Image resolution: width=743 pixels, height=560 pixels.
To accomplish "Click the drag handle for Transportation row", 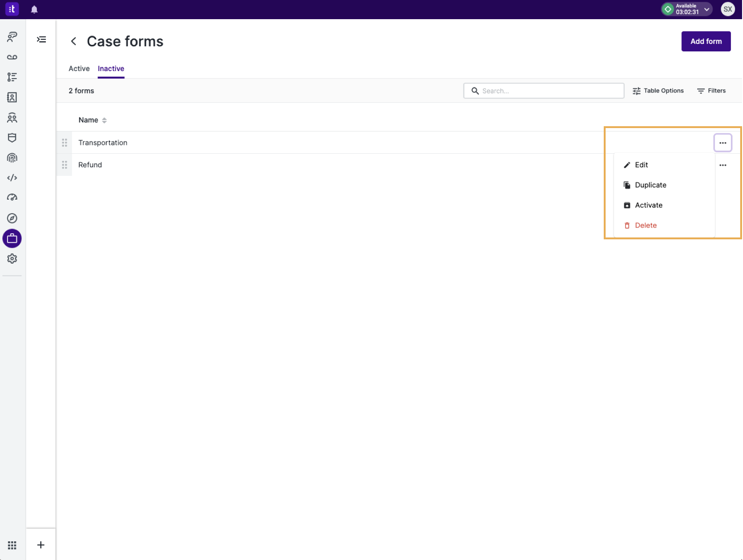I will (64, 143).
